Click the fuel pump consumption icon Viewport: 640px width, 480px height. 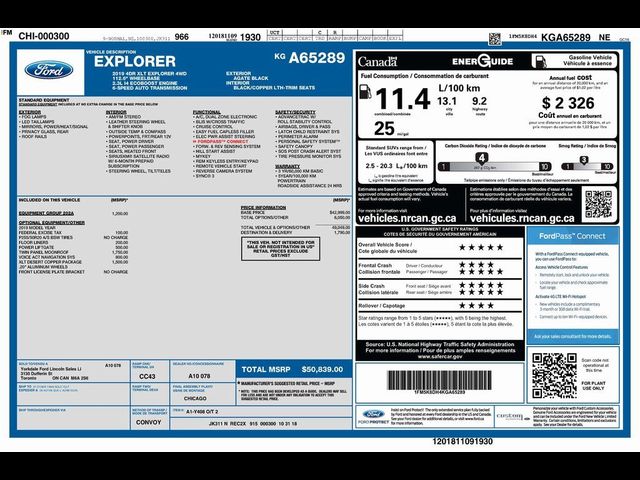click(x=365, y=91)
